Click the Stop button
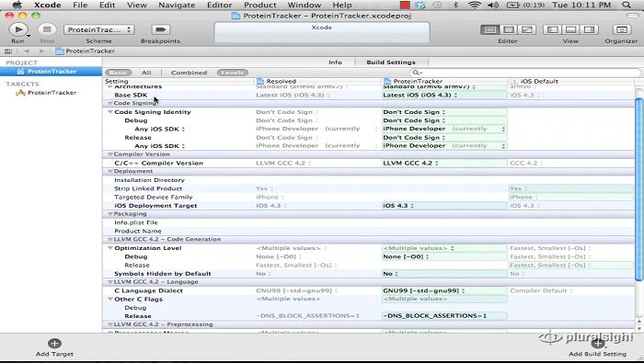 point(47,29)
